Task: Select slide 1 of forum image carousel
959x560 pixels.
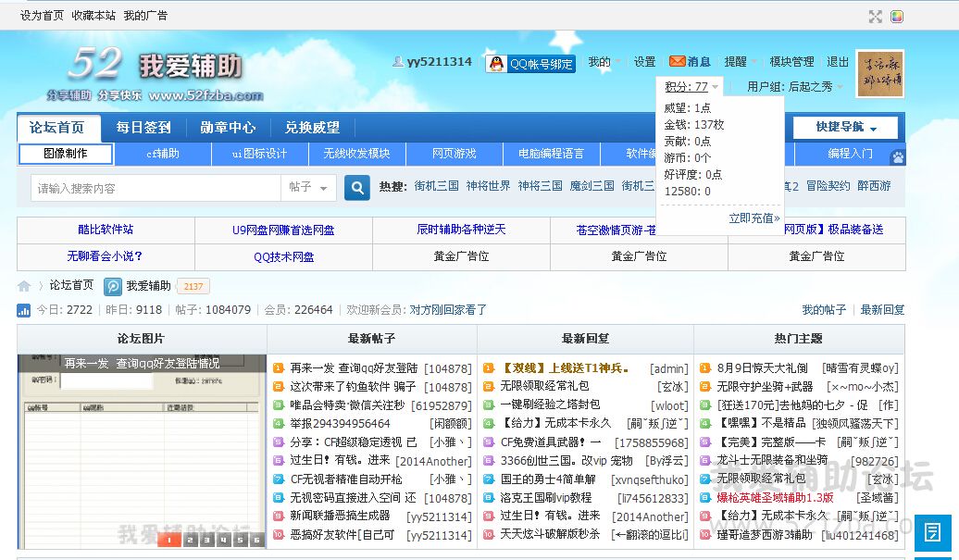Action: (x=170, y=540)
